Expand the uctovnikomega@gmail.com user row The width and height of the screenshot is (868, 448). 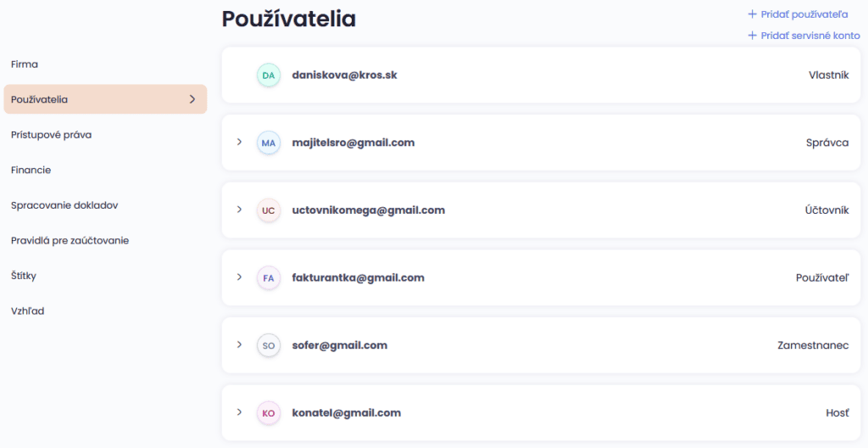[240, 210]
